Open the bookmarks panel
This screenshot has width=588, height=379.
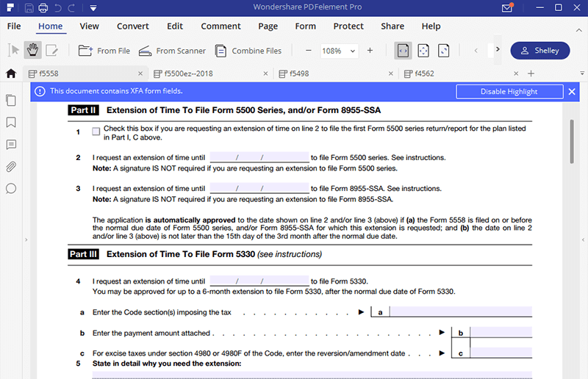click(11, 122)
